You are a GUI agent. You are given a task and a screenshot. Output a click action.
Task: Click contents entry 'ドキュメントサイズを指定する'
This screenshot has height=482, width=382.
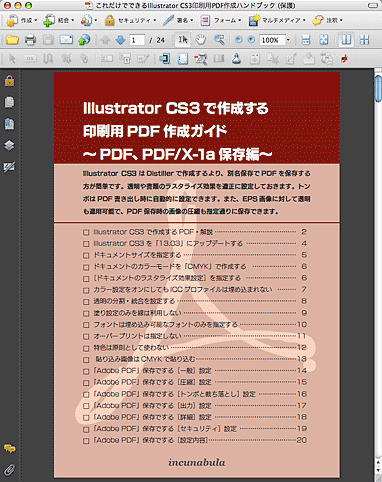137,255
